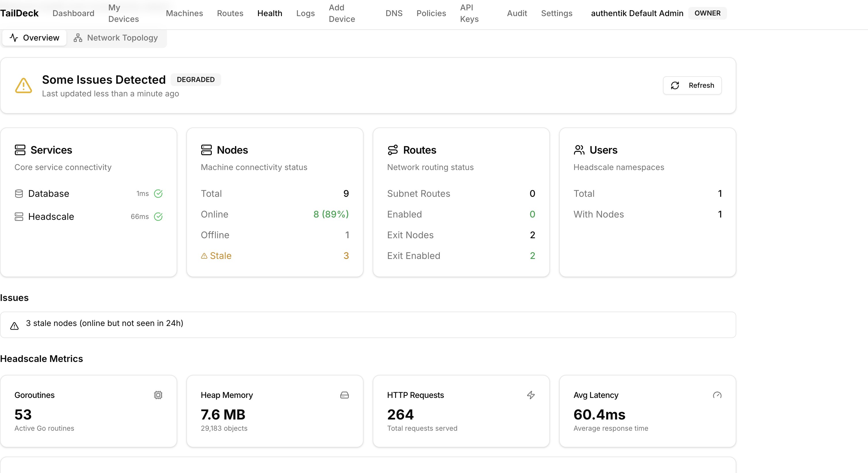Click the CPU icon on the Goroutines card
The width and height of the screenshot is (868, 473).
158,395
